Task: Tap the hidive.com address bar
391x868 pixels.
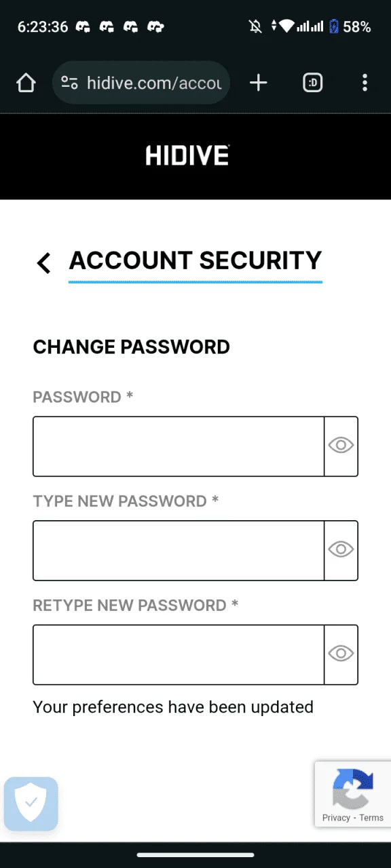Action: click(141, 83)
